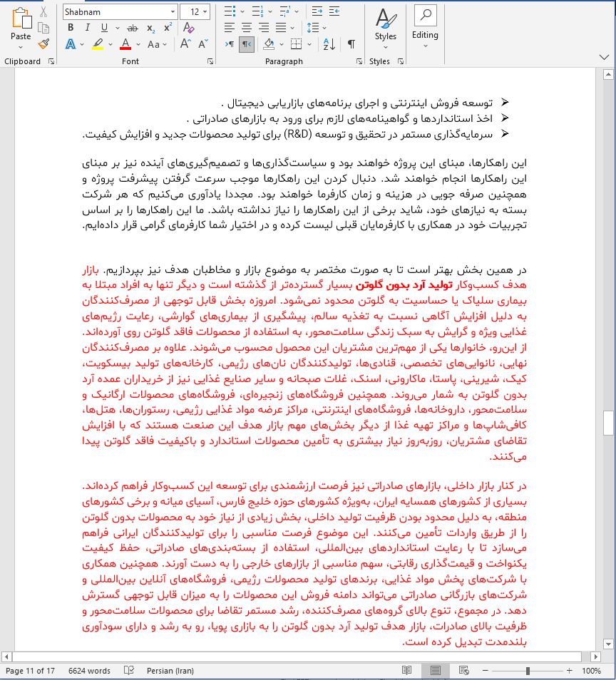Select the Format Painter brush
This screenshot has width=616, height=680.
[x=43, y=43]
